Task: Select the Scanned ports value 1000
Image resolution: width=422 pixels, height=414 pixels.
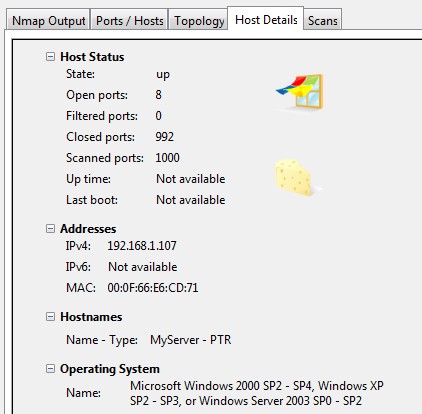Action: tap(167, 158)
